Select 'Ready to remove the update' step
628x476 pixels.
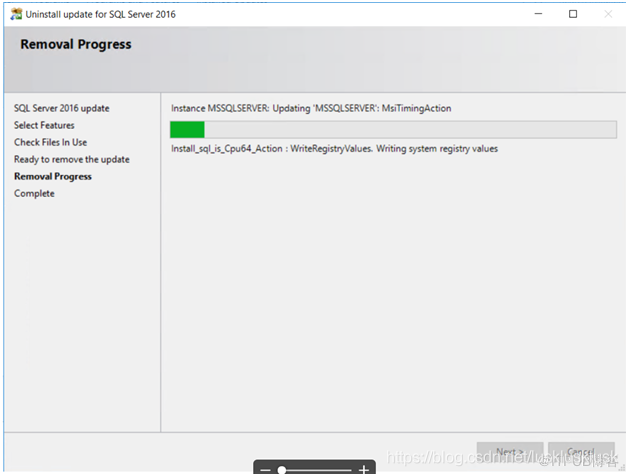(x=72, y=159)
